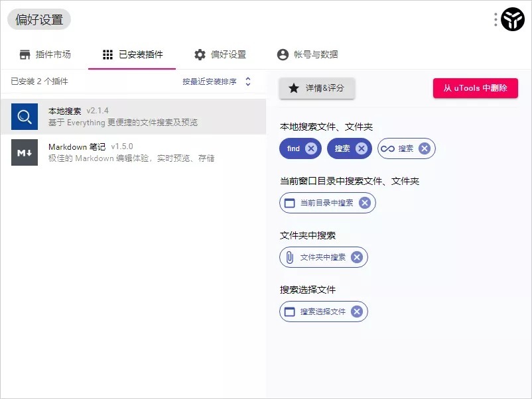The height and width of the screenshot is (399, 532).
Task: Select the Markdown 笔记 v1.5.0 plugin row
Action: [x=133, y=152]
